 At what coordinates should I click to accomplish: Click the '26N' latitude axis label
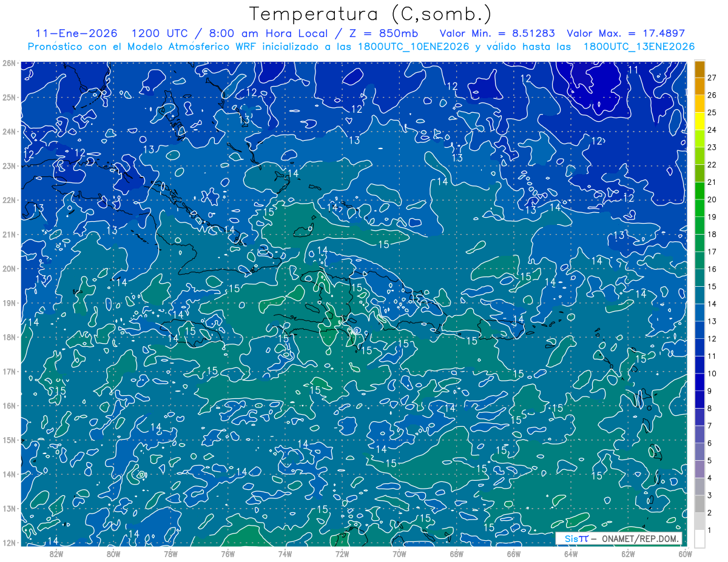(x=9, y=63)
